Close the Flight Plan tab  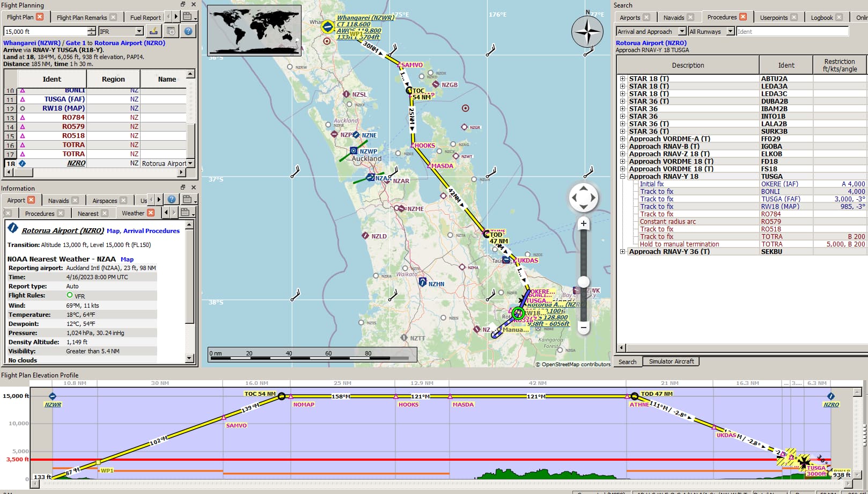click(x=40, y=17)
